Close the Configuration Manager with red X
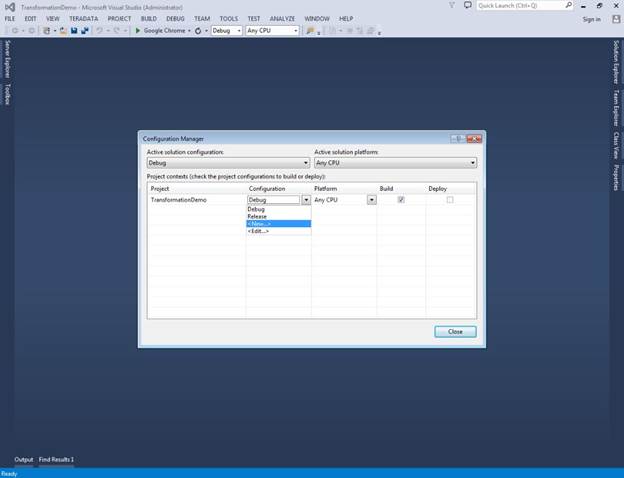The image size is (624, 478). coord(474,139)
